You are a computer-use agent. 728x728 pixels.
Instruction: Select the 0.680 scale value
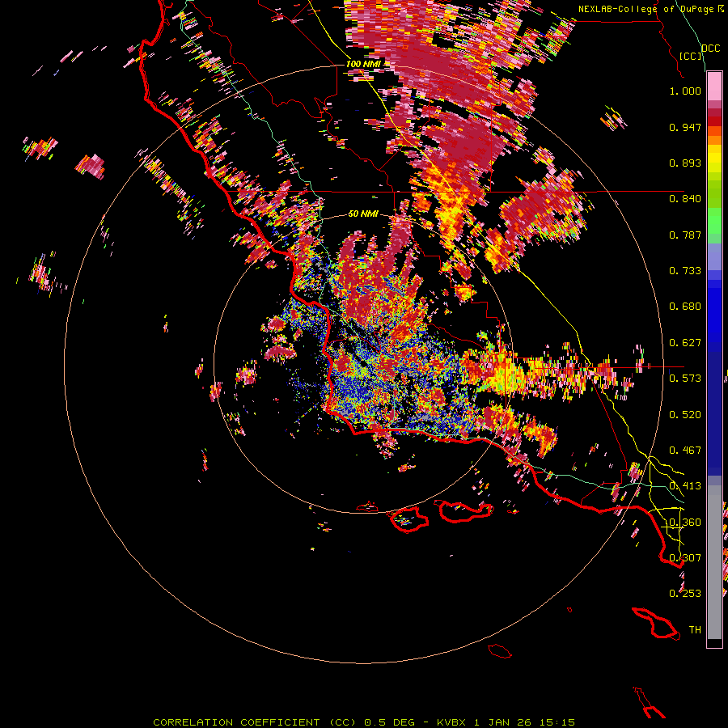click(x=685, y=307)
